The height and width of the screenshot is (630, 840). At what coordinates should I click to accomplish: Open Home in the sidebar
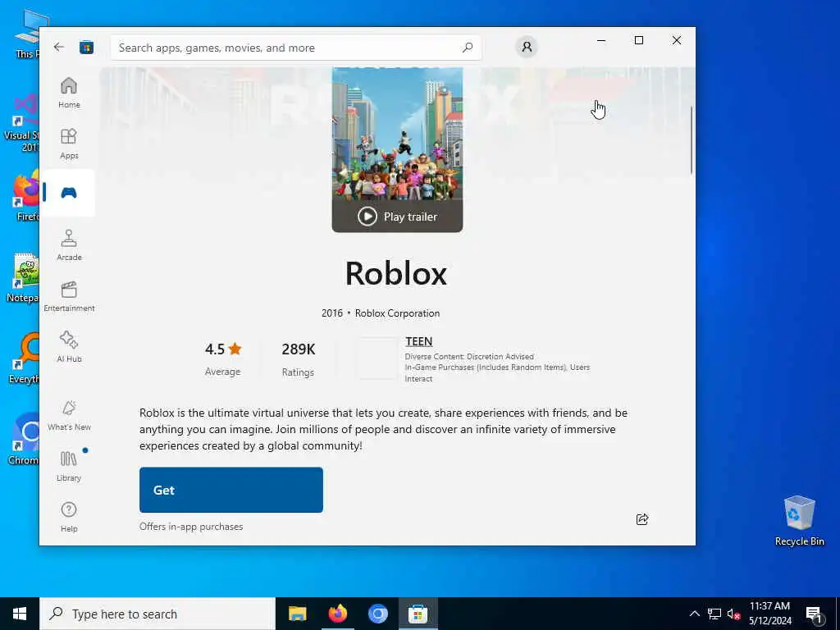(69, 93)
